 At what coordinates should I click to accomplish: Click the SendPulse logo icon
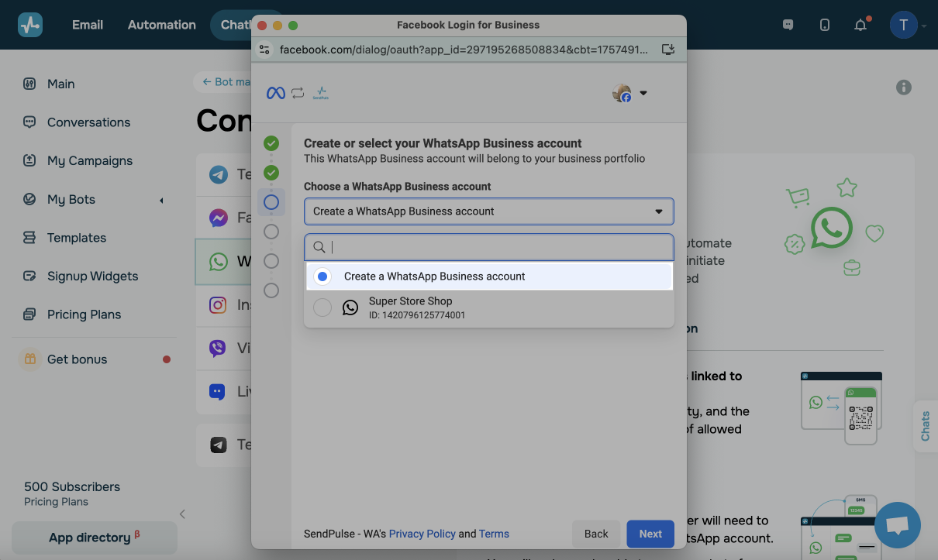(x=30, y=25)
